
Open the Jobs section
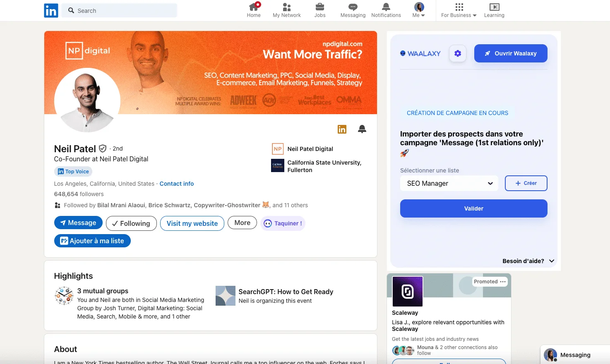click(x=320, y=10)
